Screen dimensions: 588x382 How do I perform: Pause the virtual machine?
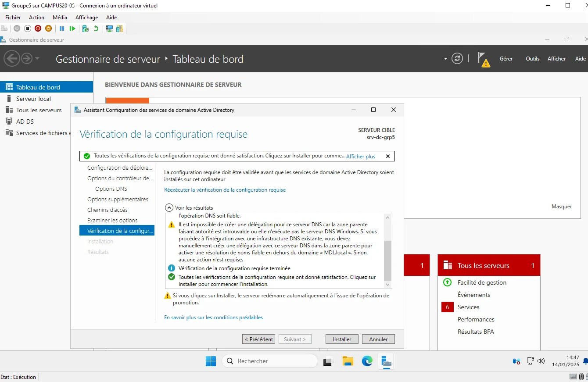pyautogui.click(x=62, y=29)
